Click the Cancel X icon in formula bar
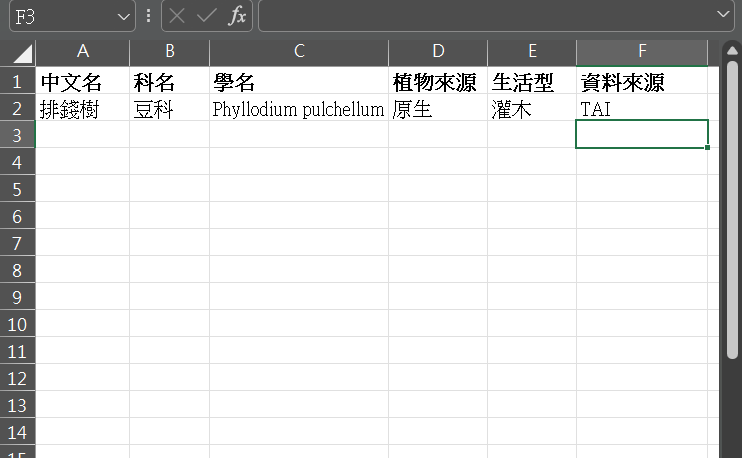Viewport: 742px width, 458px height. coord(178,16)
